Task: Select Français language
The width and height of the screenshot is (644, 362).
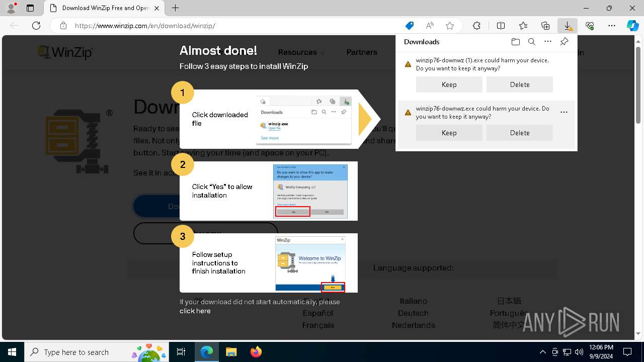Action: point(318,325)
